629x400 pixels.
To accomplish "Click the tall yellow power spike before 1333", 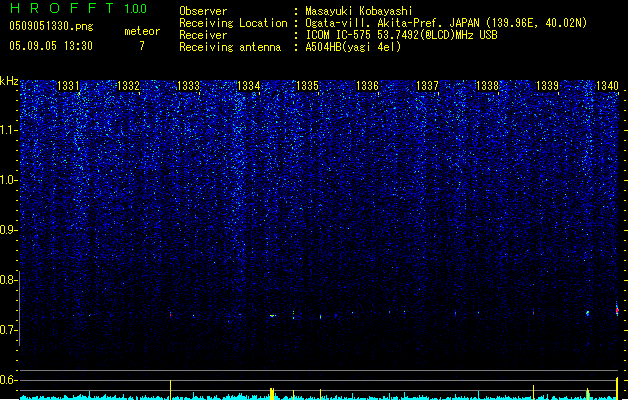I will [x=170, y=390].
